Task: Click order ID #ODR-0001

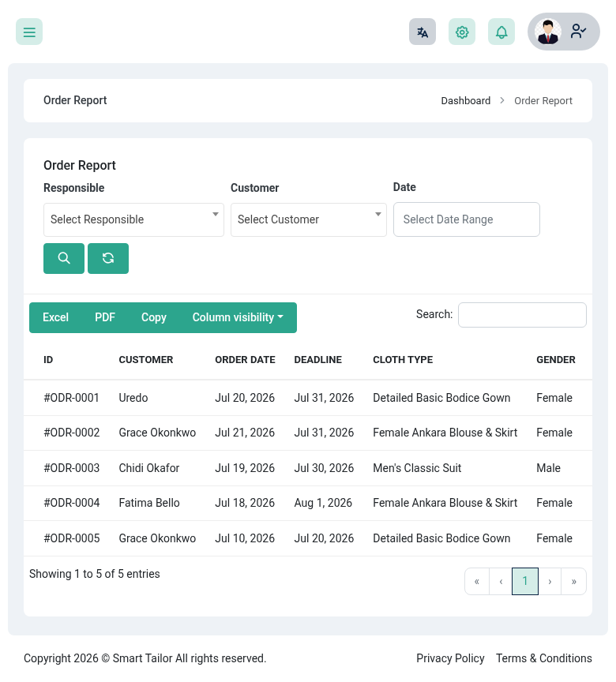Action: click(x=71, y=398)
